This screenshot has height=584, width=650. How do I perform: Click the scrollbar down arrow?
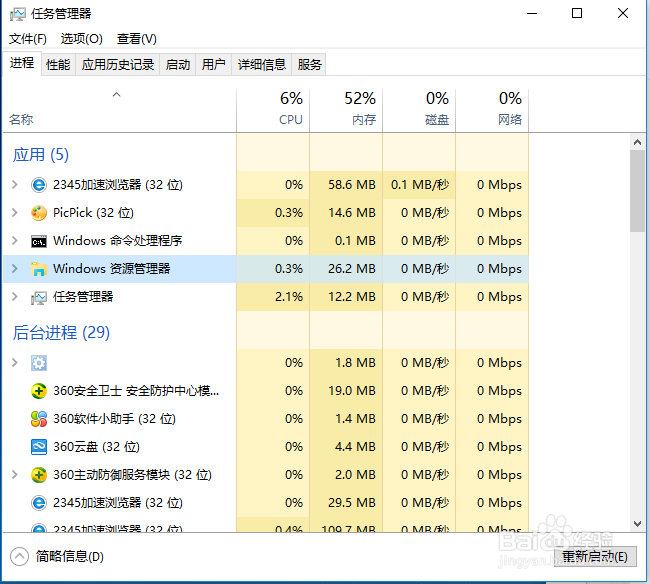click(x=638, y=524)
